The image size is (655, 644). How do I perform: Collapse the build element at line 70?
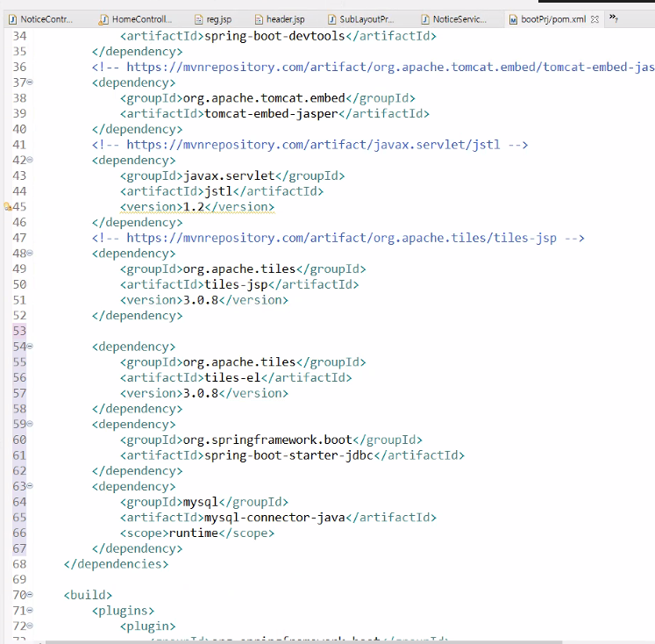coord(30,594)
